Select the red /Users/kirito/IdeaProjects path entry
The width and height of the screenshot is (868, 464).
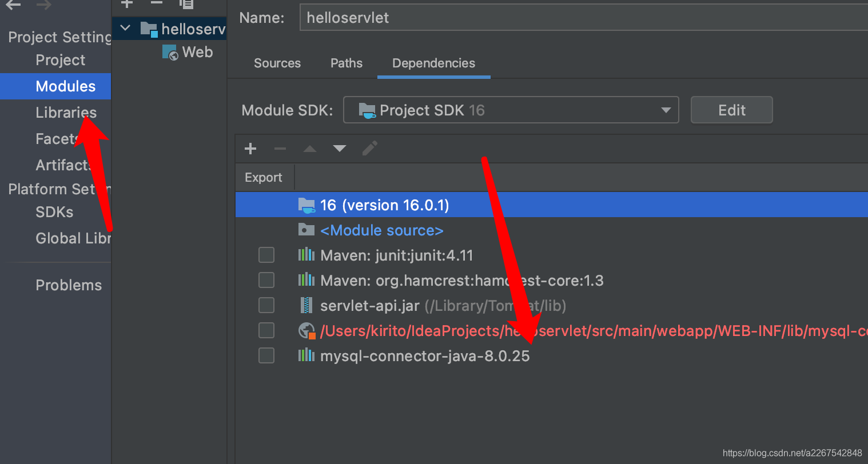[x=594, y=331]
